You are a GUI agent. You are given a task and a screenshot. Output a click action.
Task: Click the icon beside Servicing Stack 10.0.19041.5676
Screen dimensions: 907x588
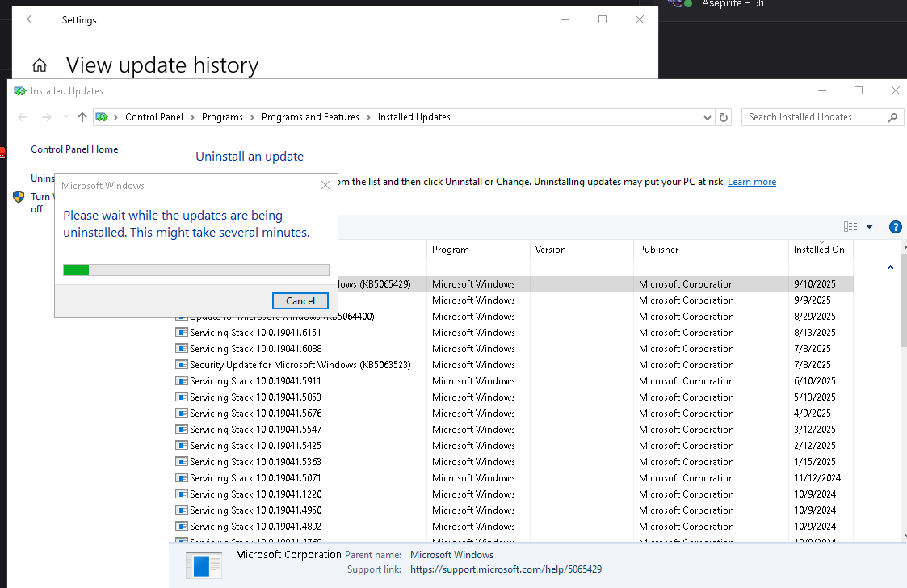[x=182, y=414]
